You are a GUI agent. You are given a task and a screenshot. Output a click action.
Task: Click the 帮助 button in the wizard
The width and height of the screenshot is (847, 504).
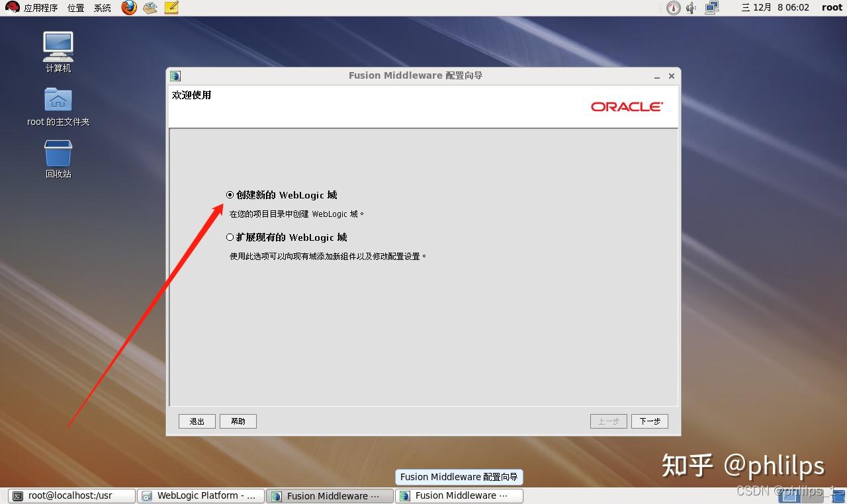[x=238, y=421]
